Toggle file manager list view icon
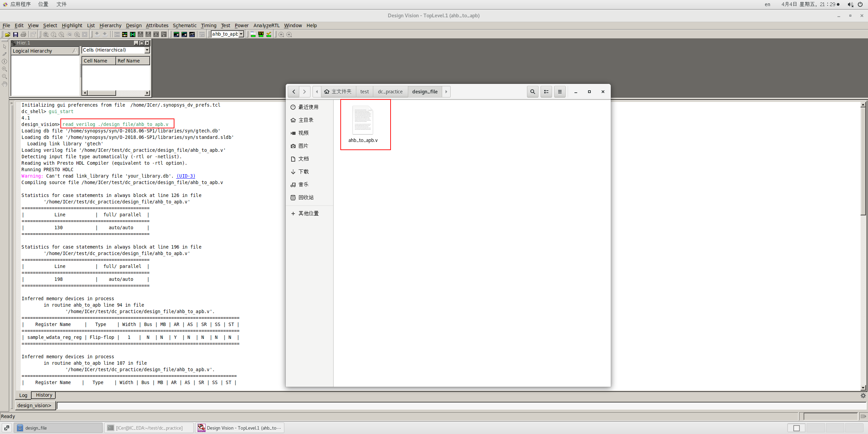 pyautogui.click(x=546, y=92)
